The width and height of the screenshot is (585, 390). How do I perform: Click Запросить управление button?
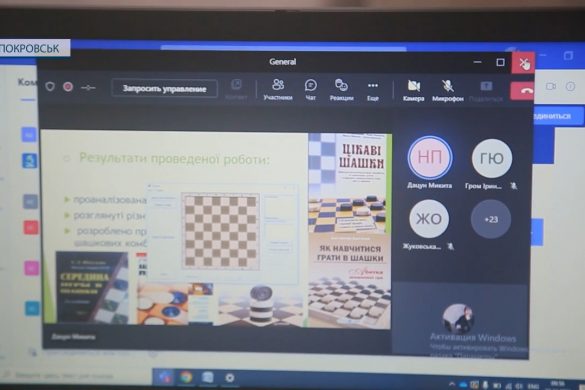click(x=165, y=89)
